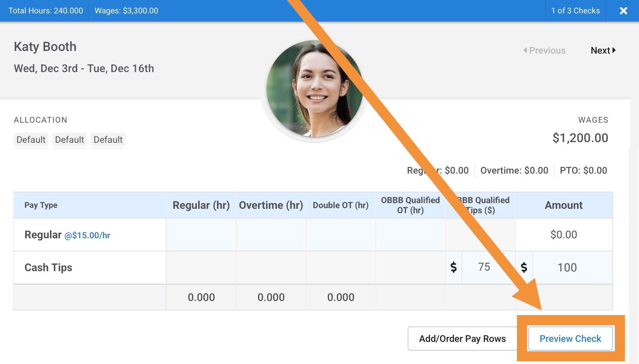
Task: Click the dollar icon beside tips 75
Action: pyautogui.click(x=454, y=267)
